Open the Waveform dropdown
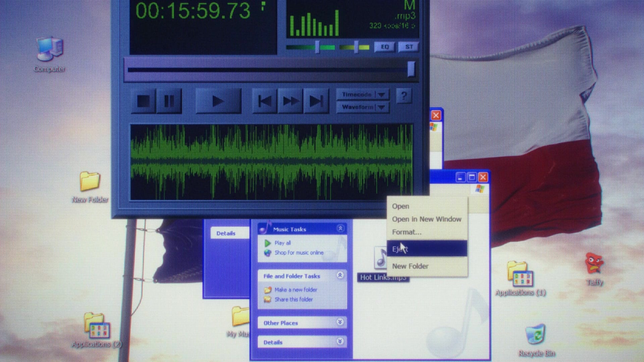Image resolution: width=644 pixels, height=362 pixels. pos(363,107)
